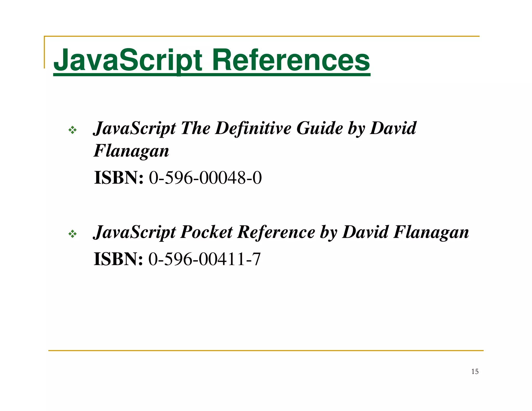Click JavaScript Pocket Reference book title
532x411 pixels.
[281, 232]
